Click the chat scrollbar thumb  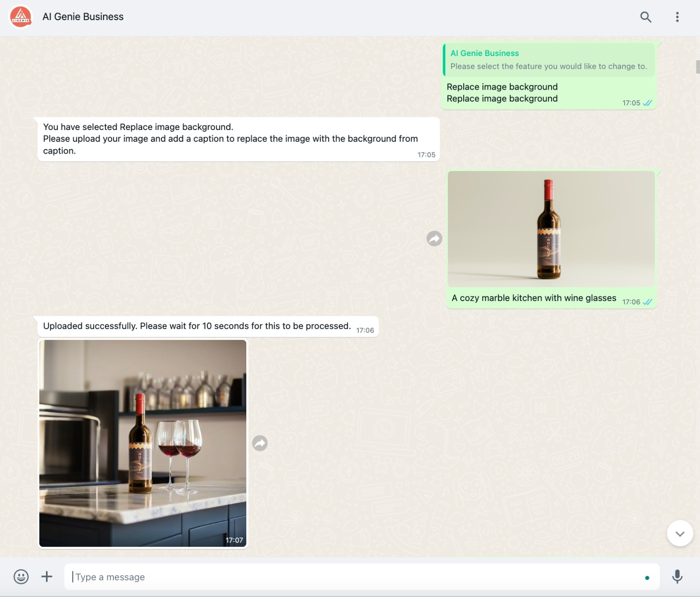tap(697, 67)
